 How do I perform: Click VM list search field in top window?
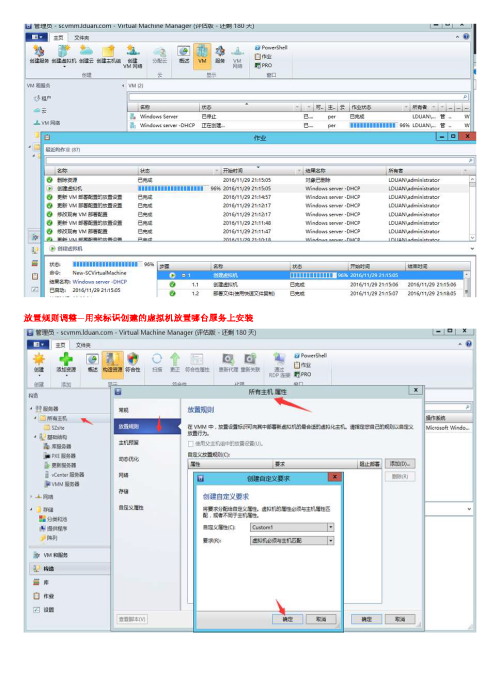[298, 97]
